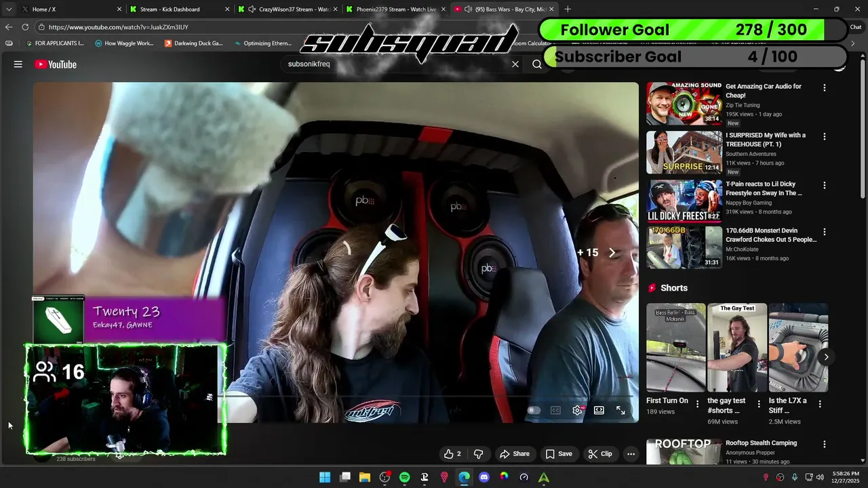Switch the player to theater mode
Image resolution: width=868 pixels, height=488 pixels.
click(599, 410)
